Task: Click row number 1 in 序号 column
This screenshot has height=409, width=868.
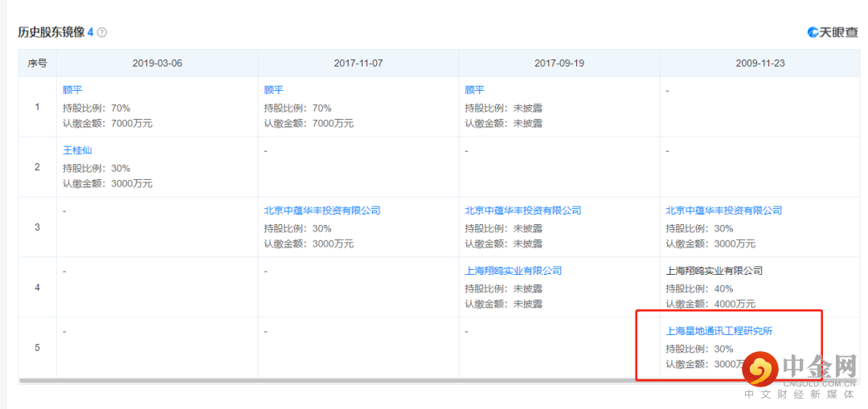Action: click(x=38, y=107)
